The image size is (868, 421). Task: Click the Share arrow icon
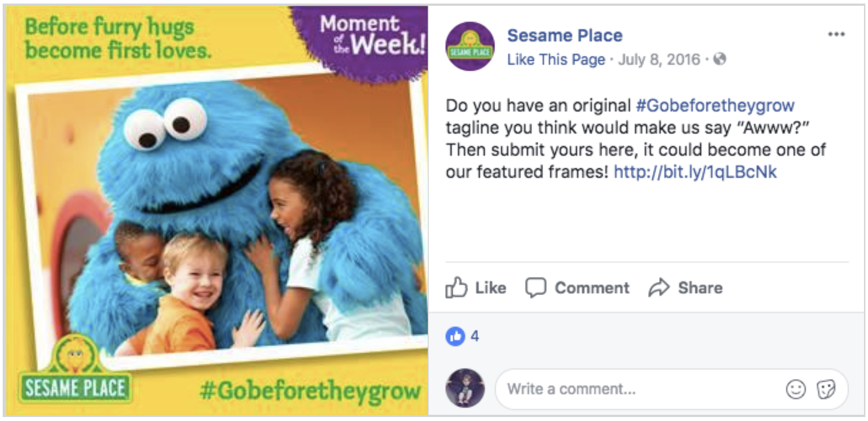[x=659, y=288]
